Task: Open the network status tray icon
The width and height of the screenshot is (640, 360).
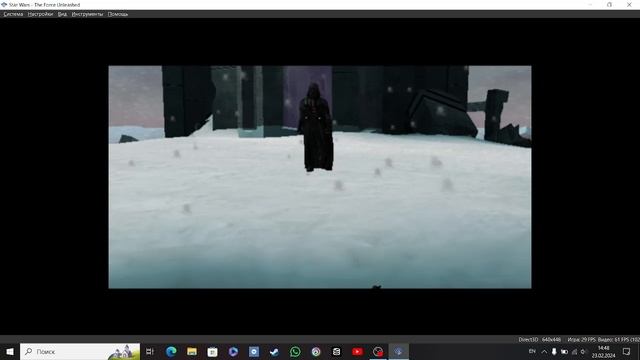Action: (574, 351)
